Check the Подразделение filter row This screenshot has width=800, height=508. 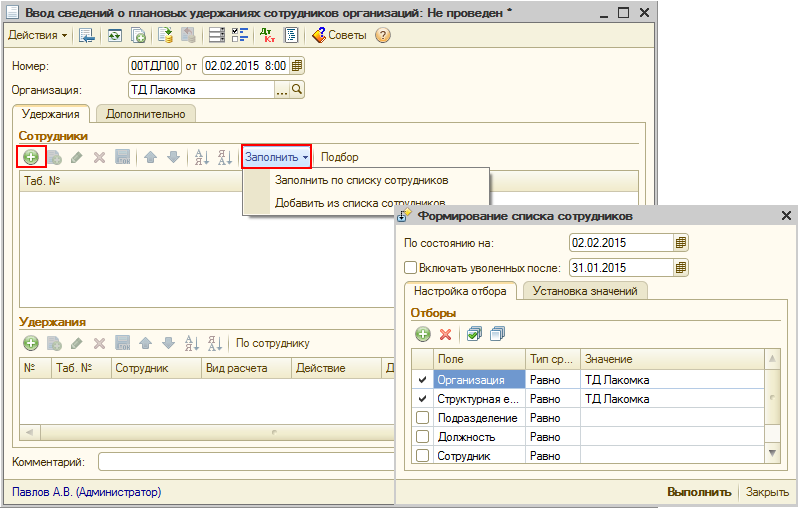click(422, 418)
